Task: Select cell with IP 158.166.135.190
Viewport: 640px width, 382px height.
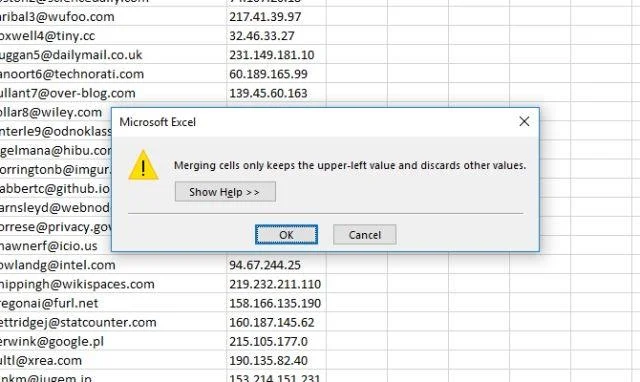Action: coord(276,303)
